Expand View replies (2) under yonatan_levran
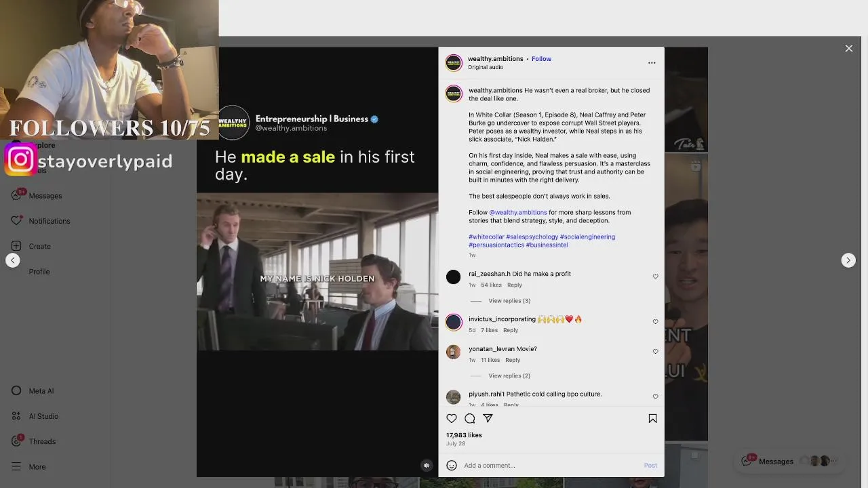The width and height of the screenshot is (868, 488). coord(509,375)
